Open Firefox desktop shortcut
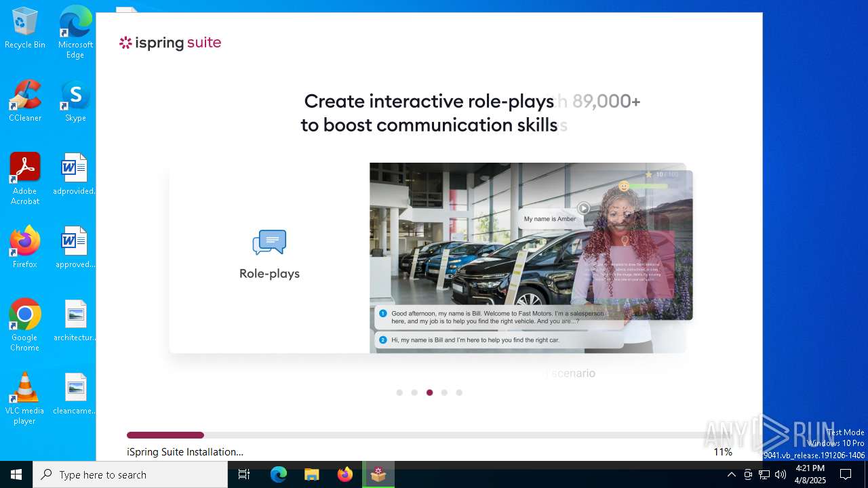 25,247
